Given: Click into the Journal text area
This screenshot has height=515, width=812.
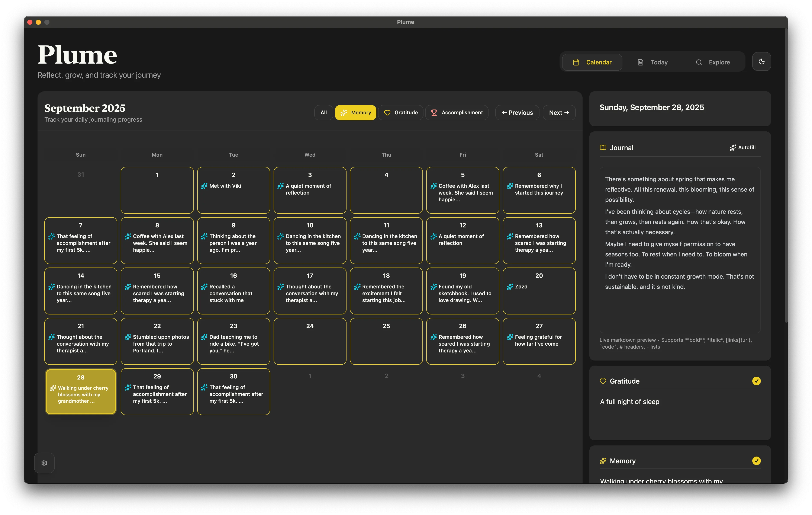Looking at the screenshot, I should 680,250.
